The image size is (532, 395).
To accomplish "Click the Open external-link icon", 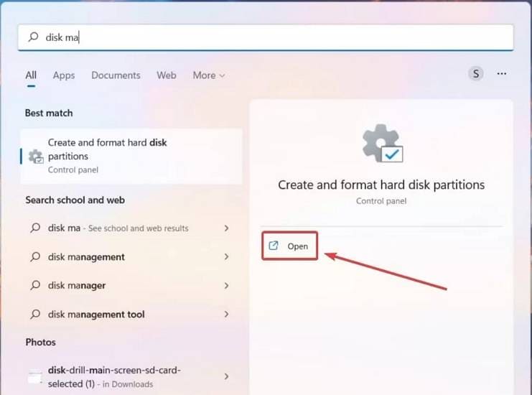I will (274, 246).
